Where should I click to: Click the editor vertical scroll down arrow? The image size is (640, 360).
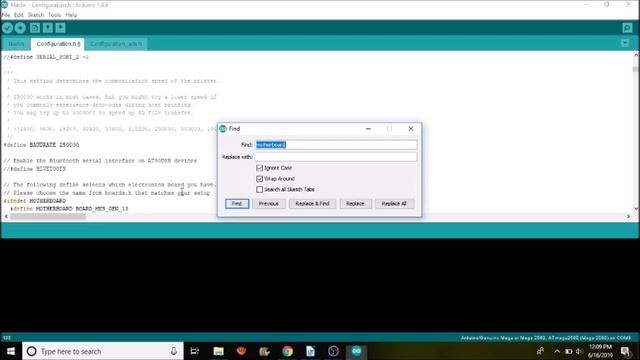coord(636,209)
